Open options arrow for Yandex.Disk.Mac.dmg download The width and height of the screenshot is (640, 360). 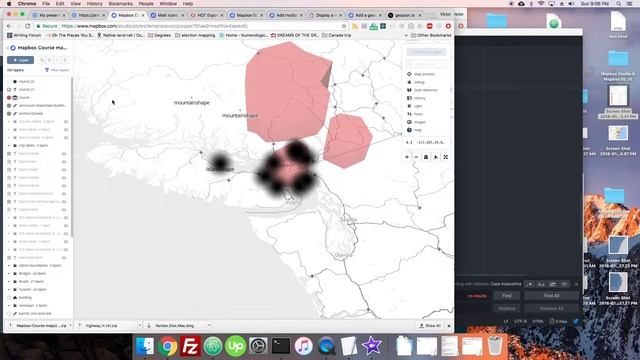209,326
